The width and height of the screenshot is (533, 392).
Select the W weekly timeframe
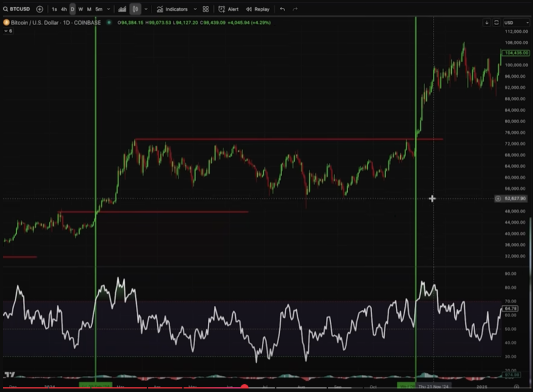point(81,9)
